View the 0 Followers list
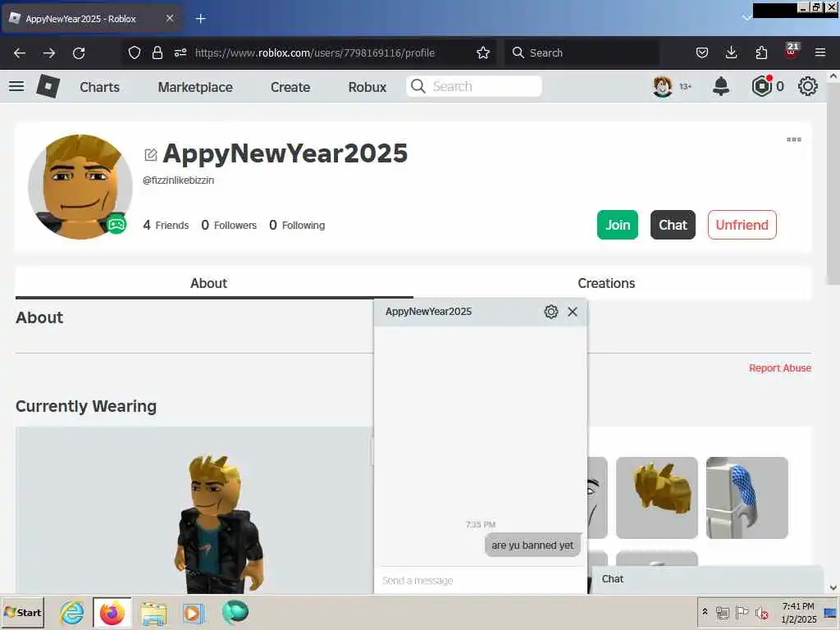Viewport: 840px width, 630px height. click(229, 225)
